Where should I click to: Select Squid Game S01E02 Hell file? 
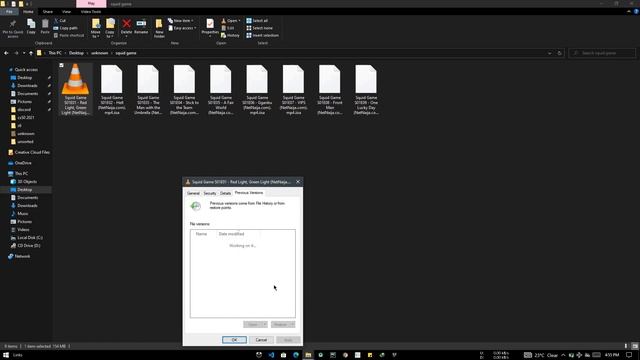point(112,90)
